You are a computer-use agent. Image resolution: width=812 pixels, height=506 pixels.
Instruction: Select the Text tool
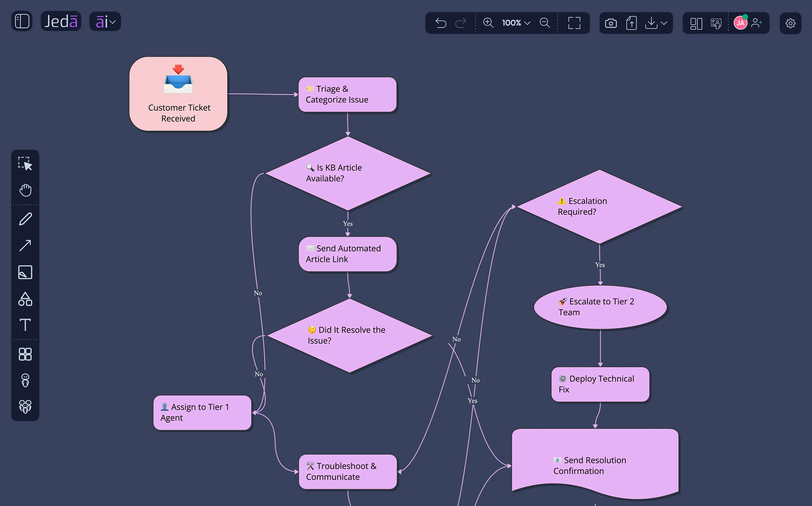[25, 325]
